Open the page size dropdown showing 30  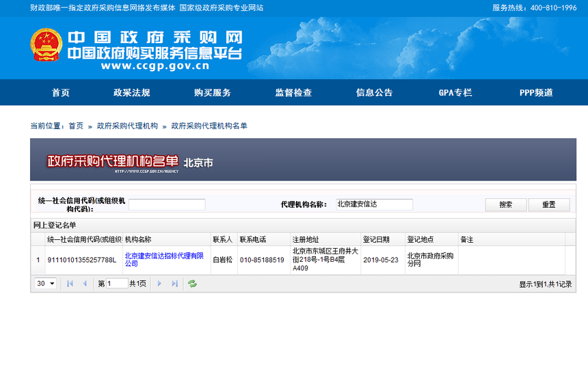coord(45,284)
